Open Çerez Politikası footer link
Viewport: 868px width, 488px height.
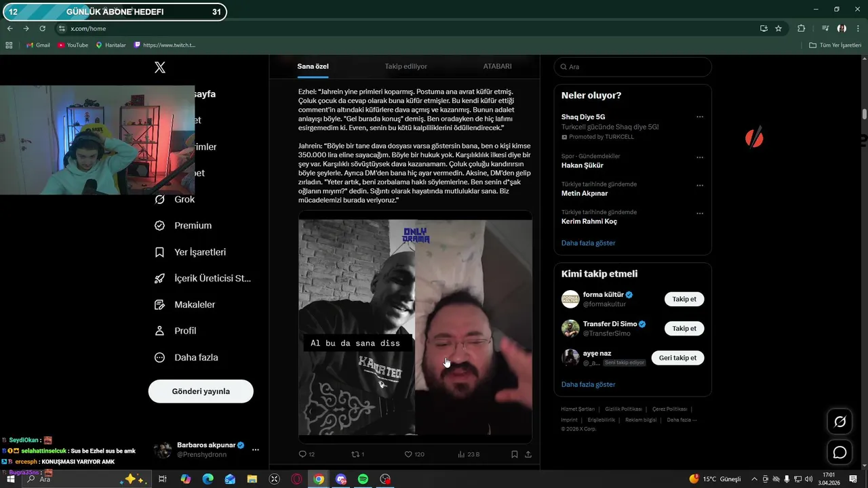click(x=669, y=409)
